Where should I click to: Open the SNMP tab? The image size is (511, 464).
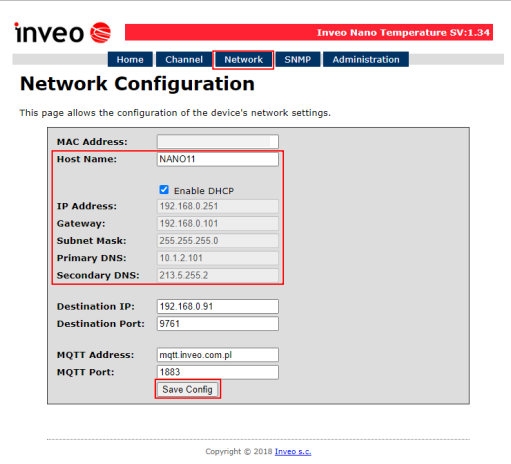click(298, 59)
